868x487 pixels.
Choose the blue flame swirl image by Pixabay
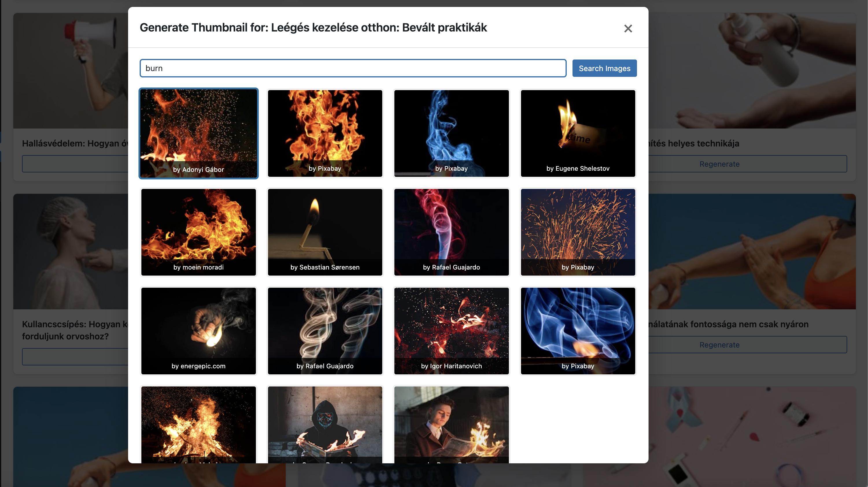point(578,331)
